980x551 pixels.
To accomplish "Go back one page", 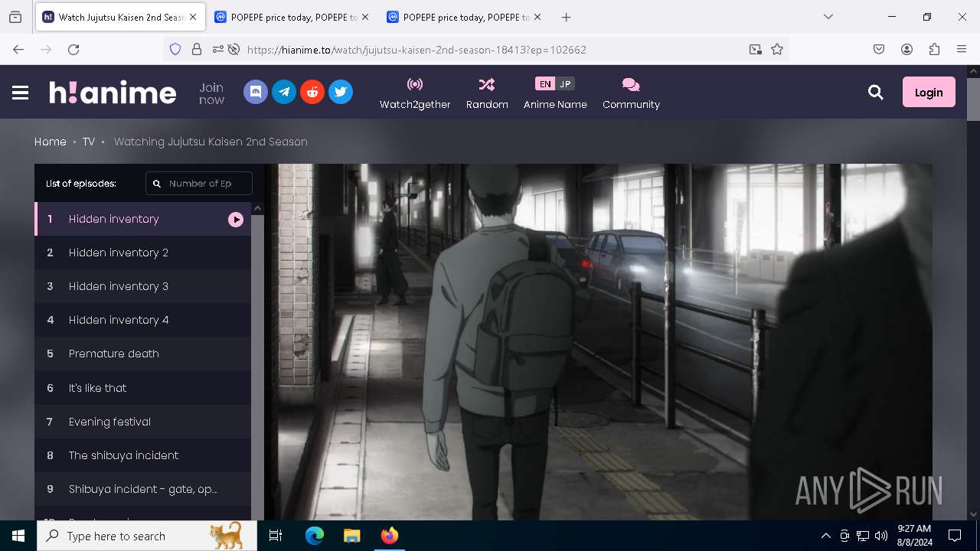I will tap(18, 49).
